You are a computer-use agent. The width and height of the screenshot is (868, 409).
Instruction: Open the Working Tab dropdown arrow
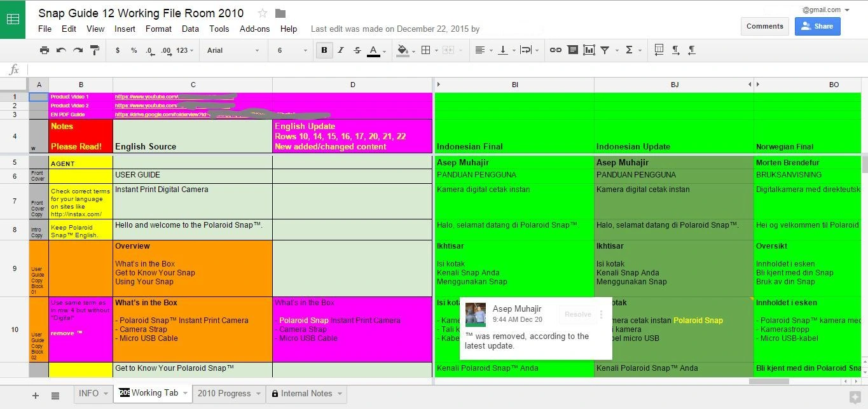(185, 394)
